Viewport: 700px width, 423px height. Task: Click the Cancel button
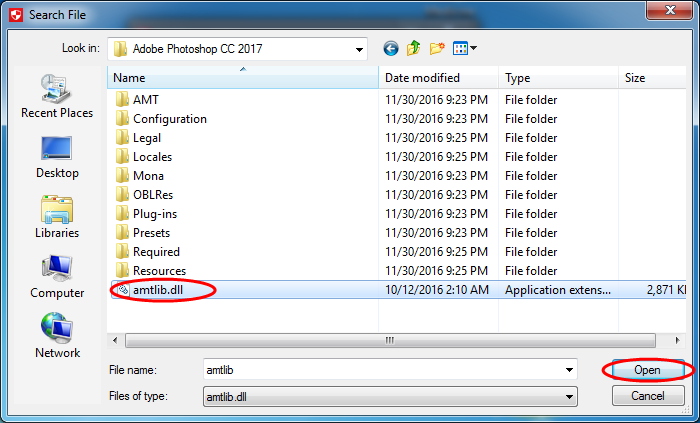(x=648, y=396)
